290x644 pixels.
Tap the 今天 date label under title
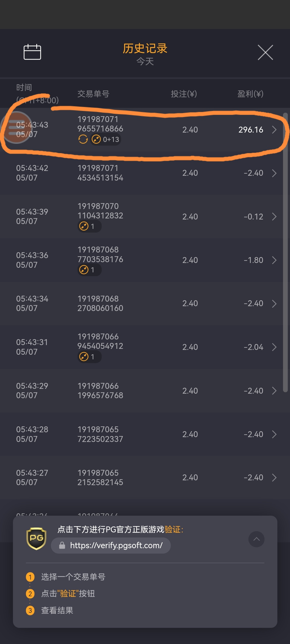click(x=145, y=61)
